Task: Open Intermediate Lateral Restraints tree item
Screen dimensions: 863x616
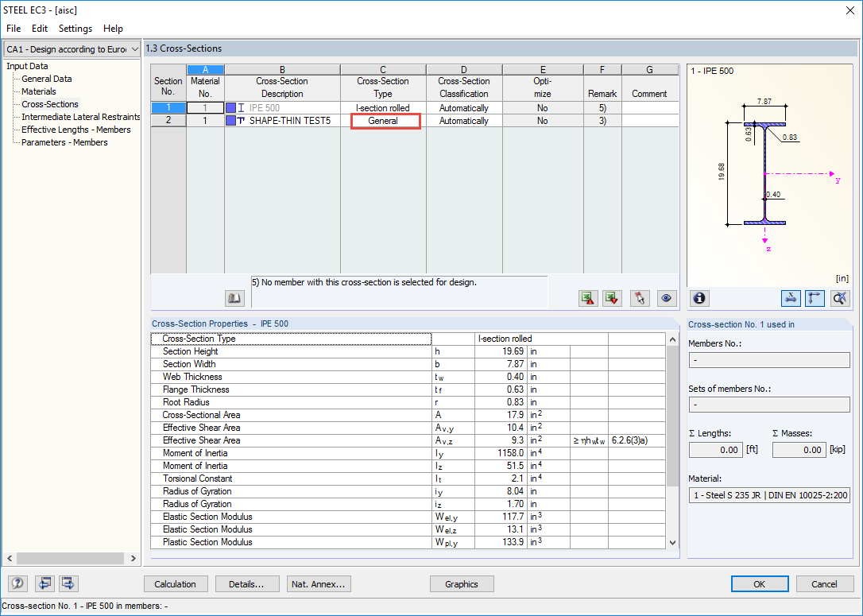Action: (x=80, y=117)
